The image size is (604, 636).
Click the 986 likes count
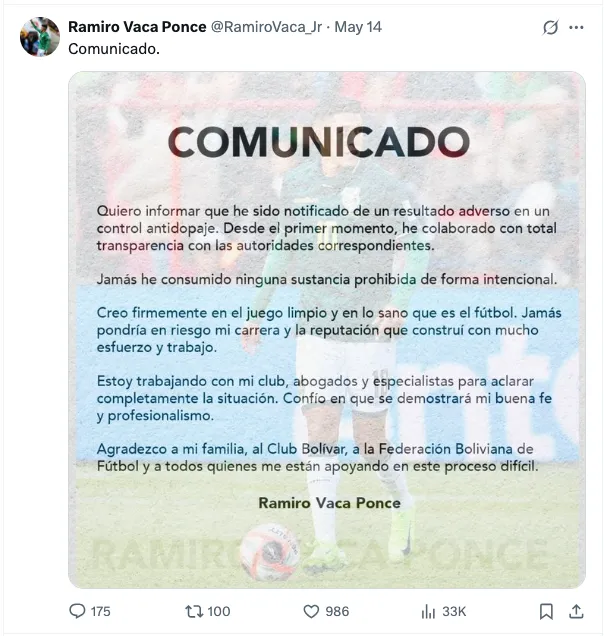[x=337, y=611]
